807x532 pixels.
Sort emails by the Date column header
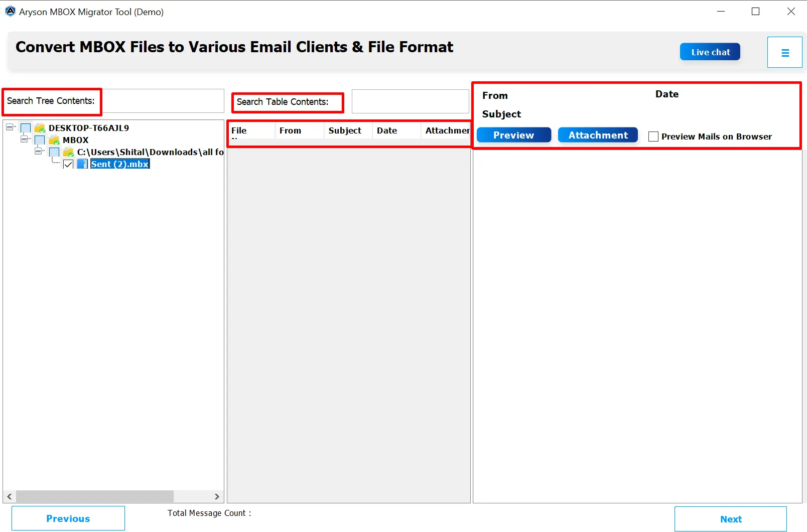386,130
